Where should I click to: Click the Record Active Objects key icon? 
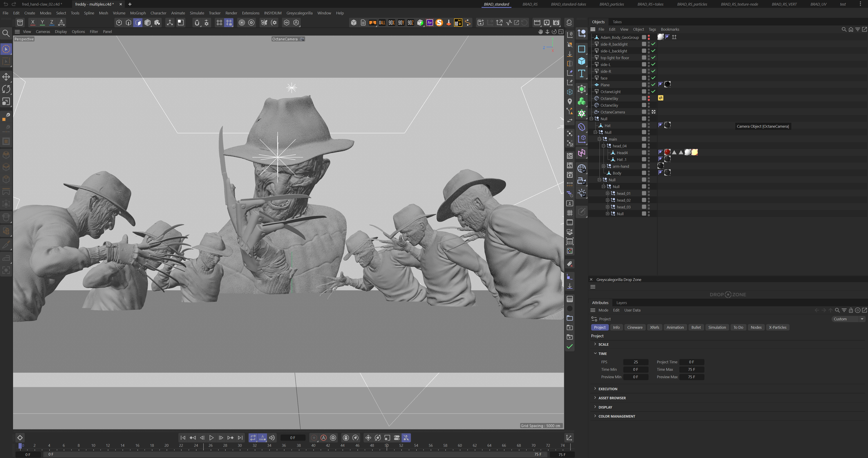coord(314,438)
